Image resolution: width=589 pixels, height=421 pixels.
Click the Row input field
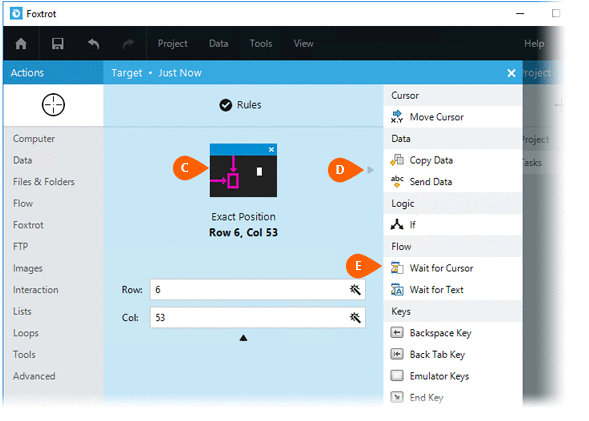tap(258, 290)
